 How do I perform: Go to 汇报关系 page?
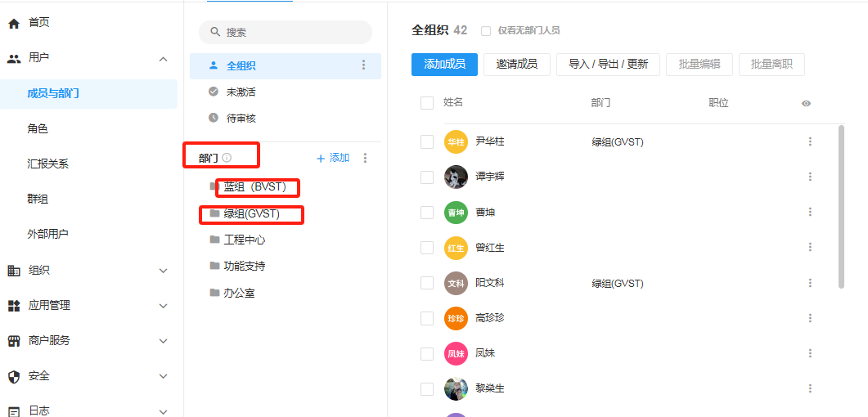(x=47, y=164)
